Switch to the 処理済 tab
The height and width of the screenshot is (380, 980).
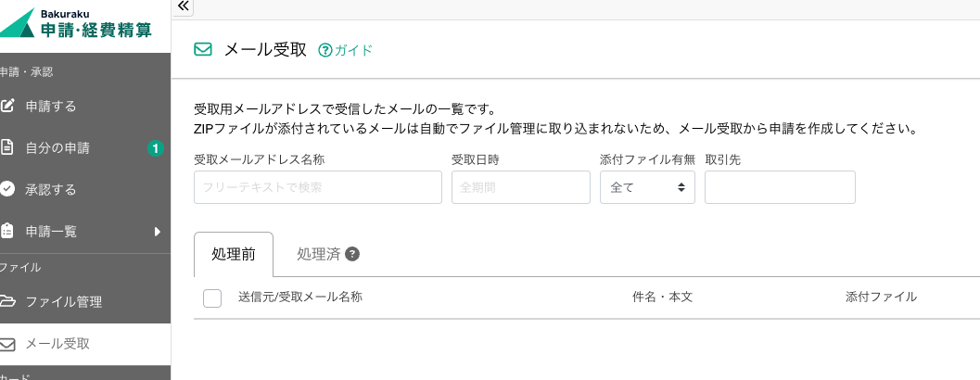pos(318,254)
